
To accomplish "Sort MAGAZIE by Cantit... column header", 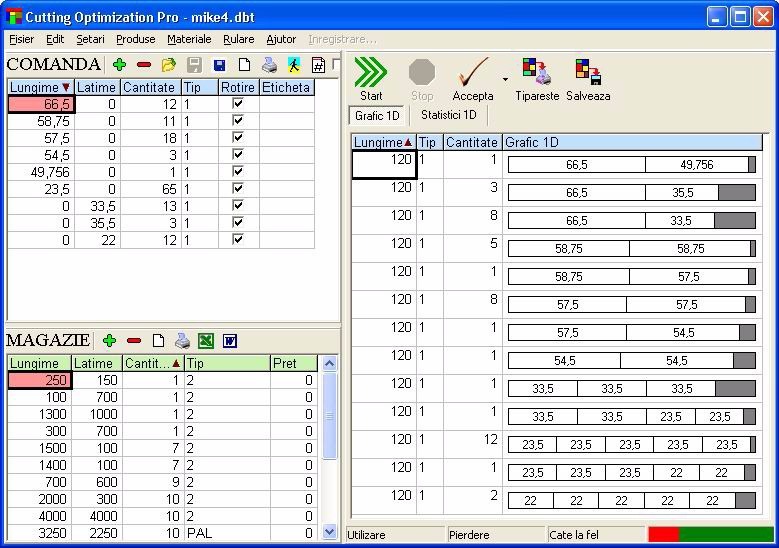I will [x=153, y=364].
